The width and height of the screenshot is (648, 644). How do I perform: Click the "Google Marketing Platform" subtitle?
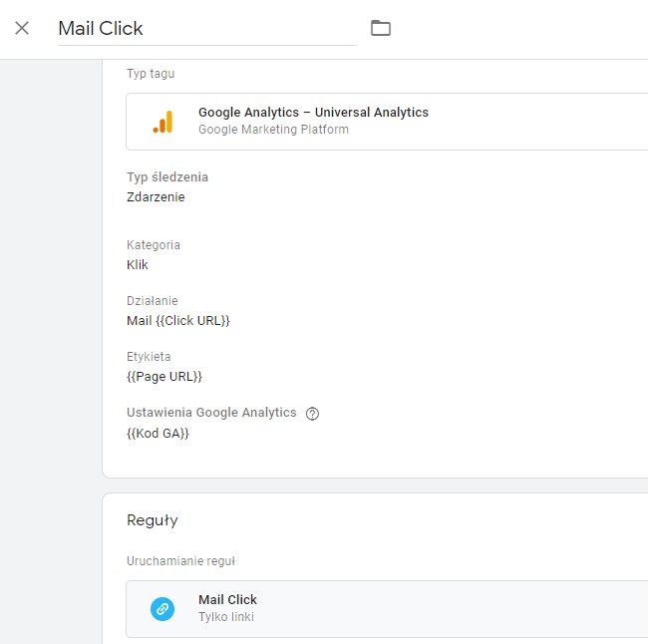click(x=273, y=130)
